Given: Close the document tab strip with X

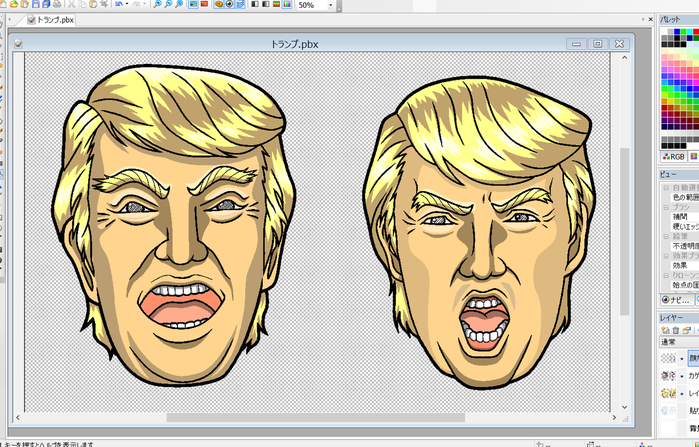Looking at the screenshot, I should pyautogui.click(x=650, y=20).
